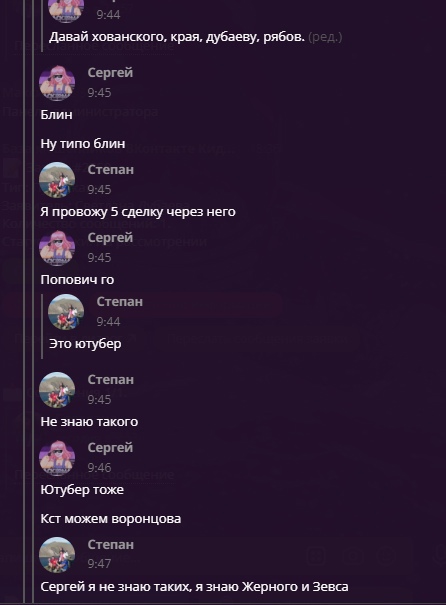Click Степан's avatar in the quoted "Это ютубер" message
The width and height of the screenshot is (446, 605).
pyautogui.click(x=66, y=312)
